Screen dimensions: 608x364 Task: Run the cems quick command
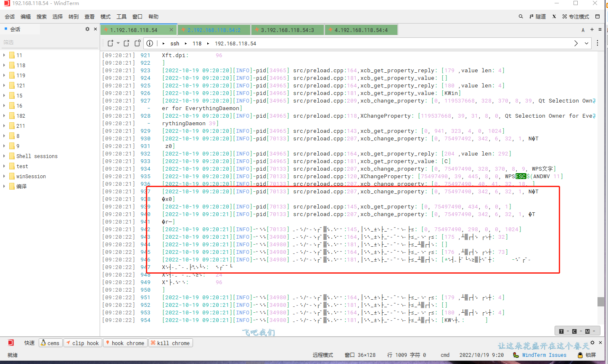click(50, 343)
